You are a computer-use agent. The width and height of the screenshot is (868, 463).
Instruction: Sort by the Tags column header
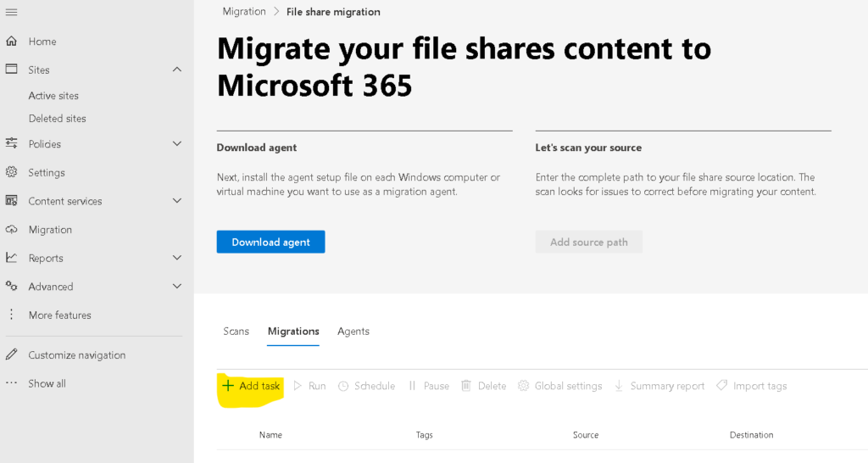click(425, 435)
